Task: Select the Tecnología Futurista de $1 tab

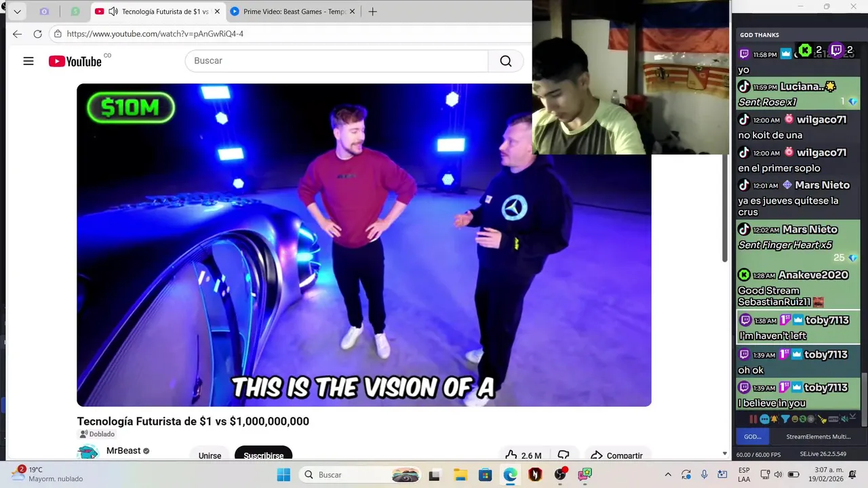Action: 158,12
